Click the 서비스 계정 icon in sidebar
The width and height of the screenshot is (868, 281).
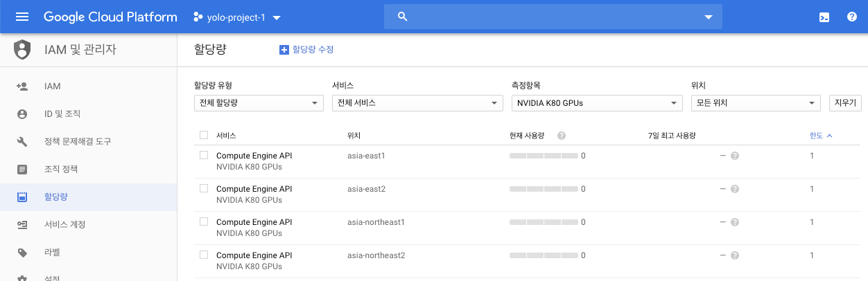(x=22, y=225)
